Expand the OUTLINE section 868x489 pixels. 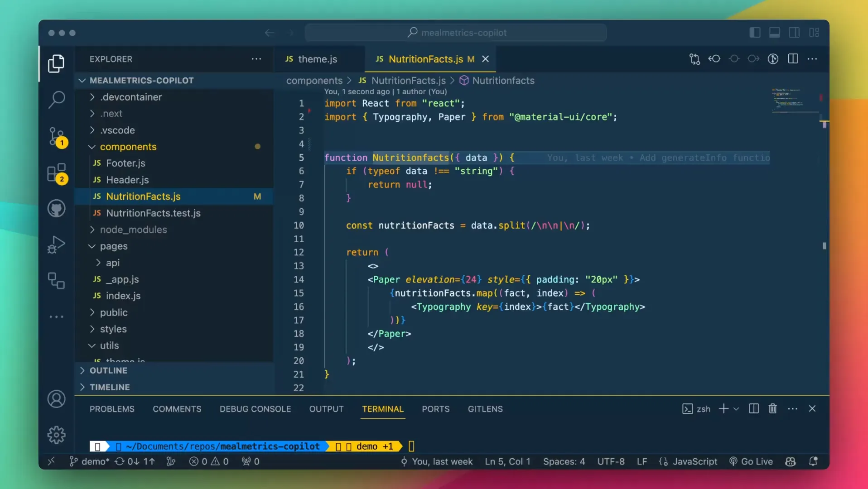click(x=174, y=370)
